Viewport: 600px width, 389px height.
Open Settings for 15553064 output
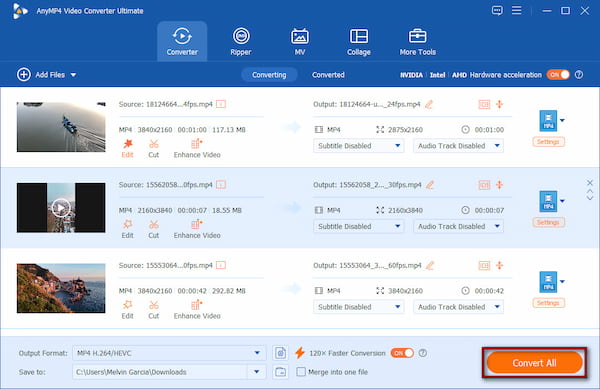(548, 303)
